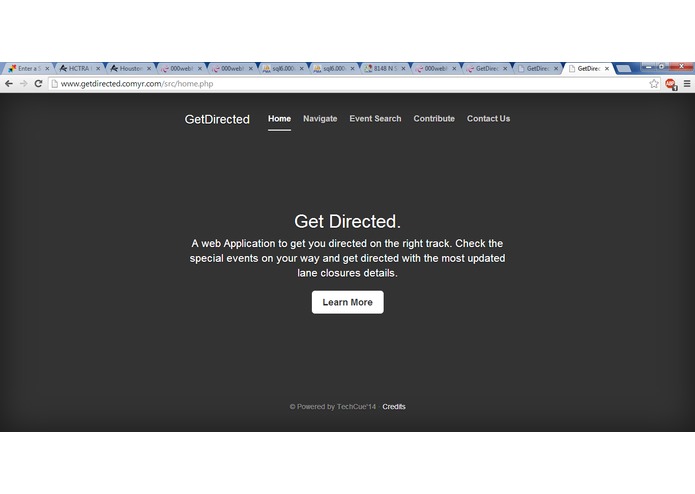Close the HCTRA tab
Screen dimensions: 695x494
point(98,69)
